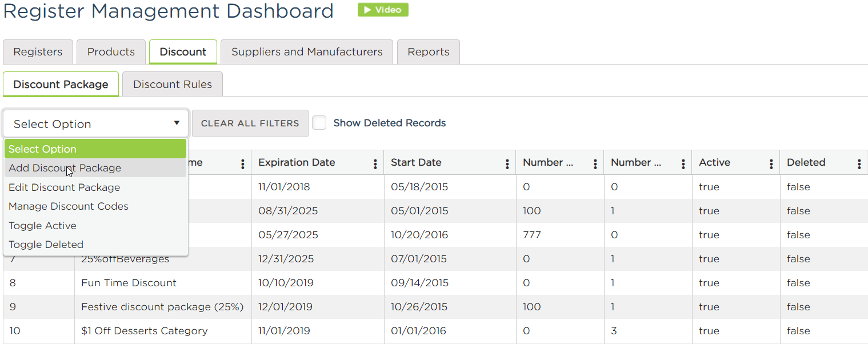868x344 pixels.
Task: Click the Register Management Dashboard heading
Action: (x=169, y=11)
